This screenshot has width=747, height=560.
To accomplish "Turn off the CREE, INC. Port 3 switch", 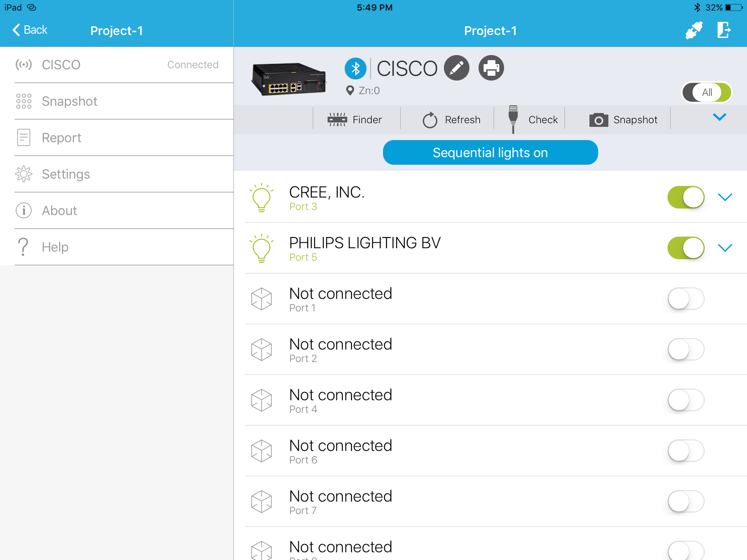I will (685, 197).
